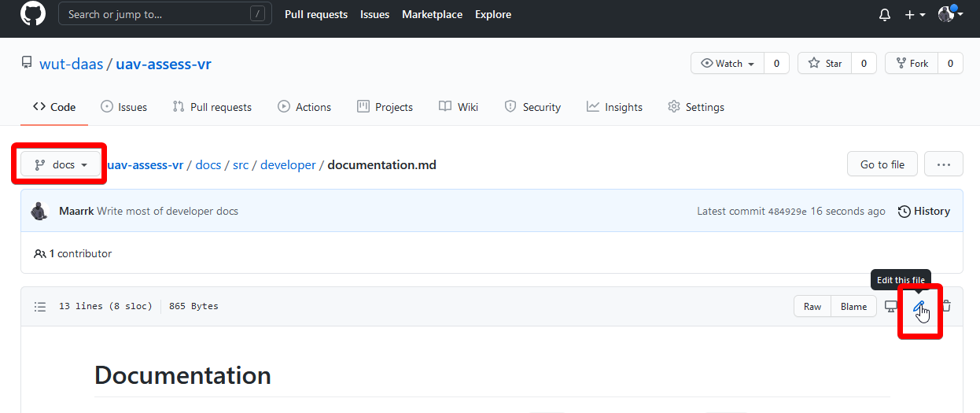Screen dimensions: 980x413
Task: Go to the Insights tab
Action: (x=614, y=107)
